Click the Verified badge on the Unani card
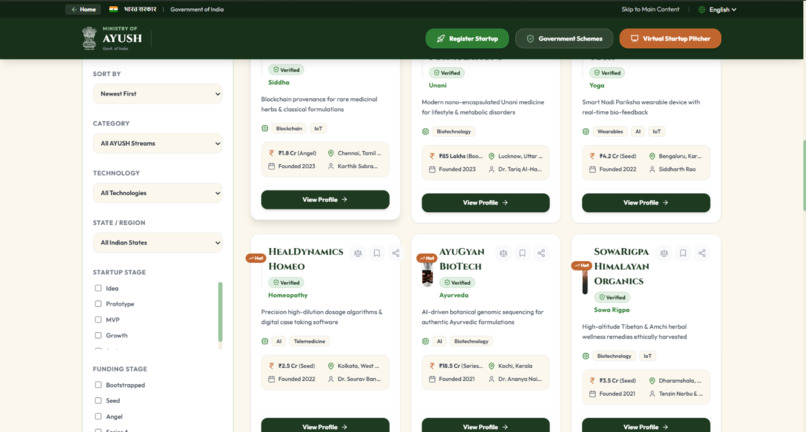 [447, 73]
